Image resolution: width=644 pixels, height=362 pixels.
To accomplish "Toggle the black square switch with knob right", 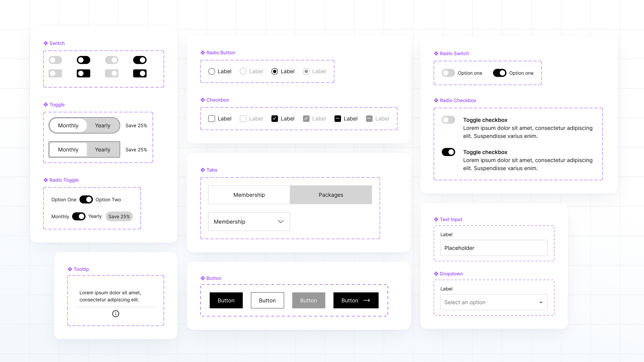I will pos(140,73).
